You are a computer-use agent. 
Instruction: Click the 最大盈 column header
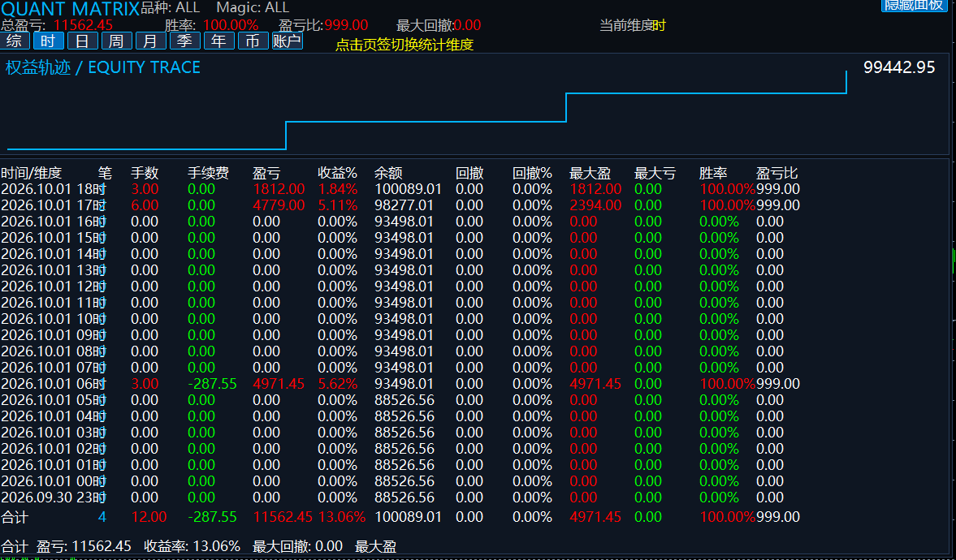click(x=590, y=173)
